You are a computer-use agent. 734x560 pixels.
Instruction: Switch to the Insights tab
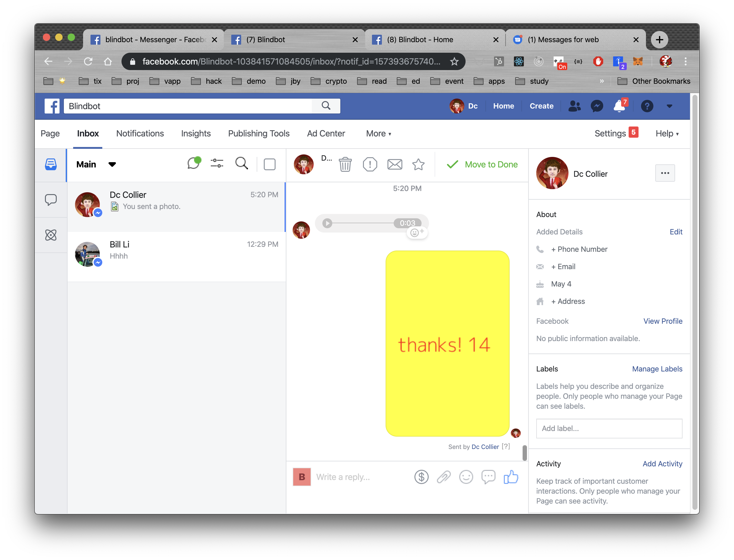point(196,134)
